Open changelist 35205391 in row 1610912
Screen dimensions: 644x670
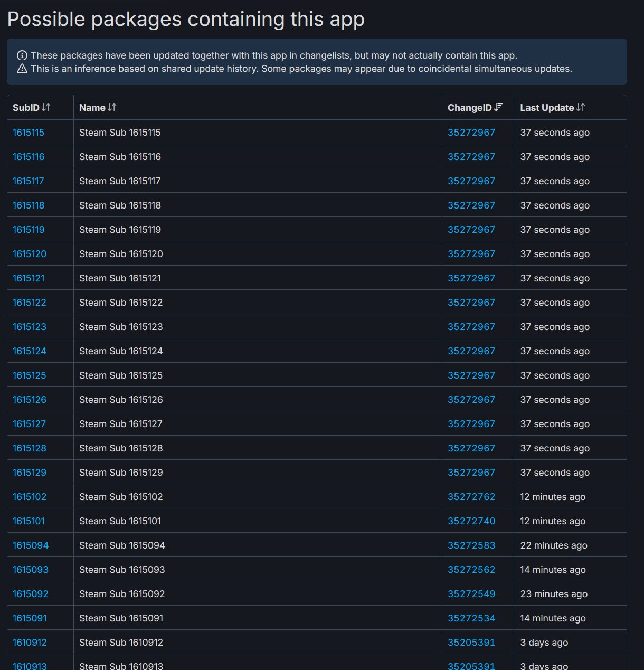471,643
